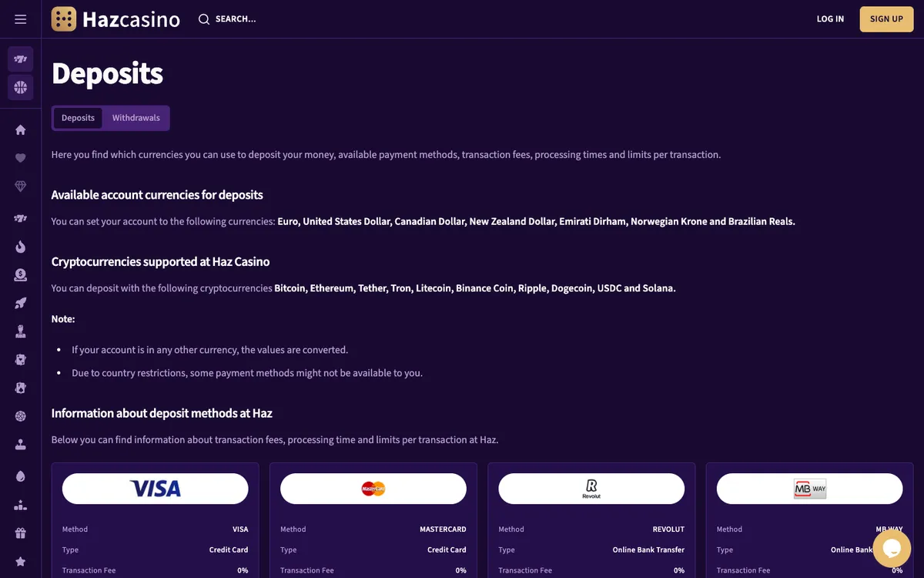Open the hamburger menu
This screenshot has width=924, height=578.
tap(21, 19)
